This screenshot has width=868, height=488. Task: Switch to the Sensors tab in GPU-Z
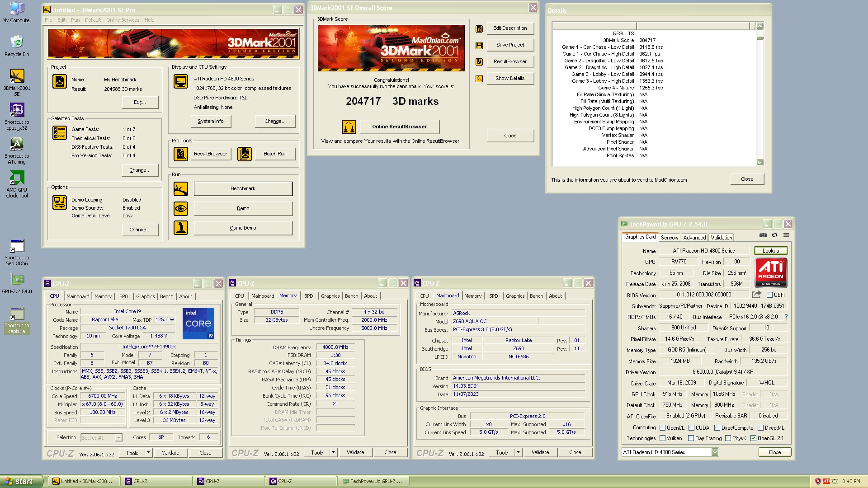pyautogui.click(x=670, y=238)
